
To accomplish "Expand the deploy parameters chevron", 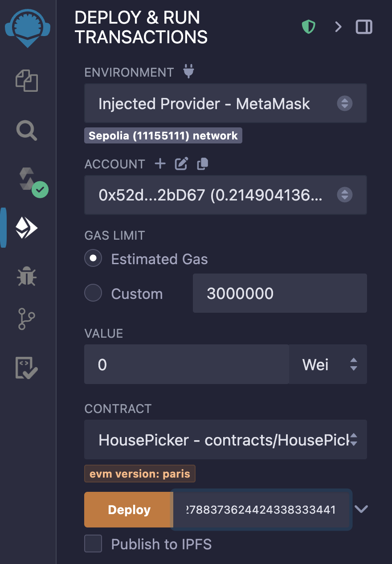I will click(361, 509).
